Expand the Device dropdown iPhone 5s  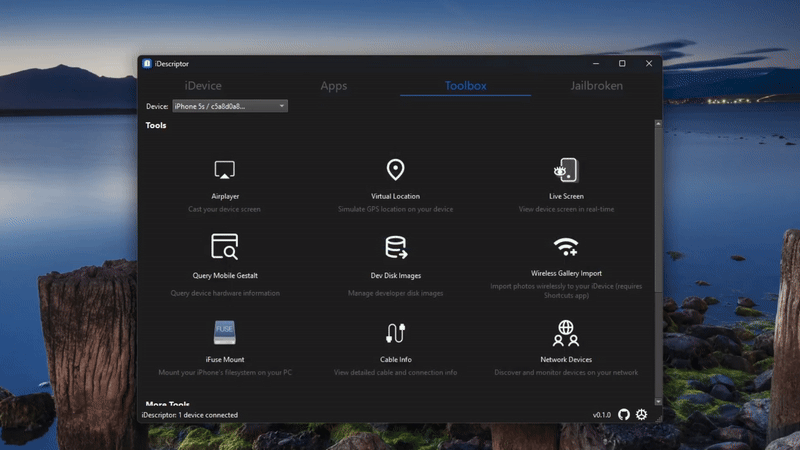[230, 106]
